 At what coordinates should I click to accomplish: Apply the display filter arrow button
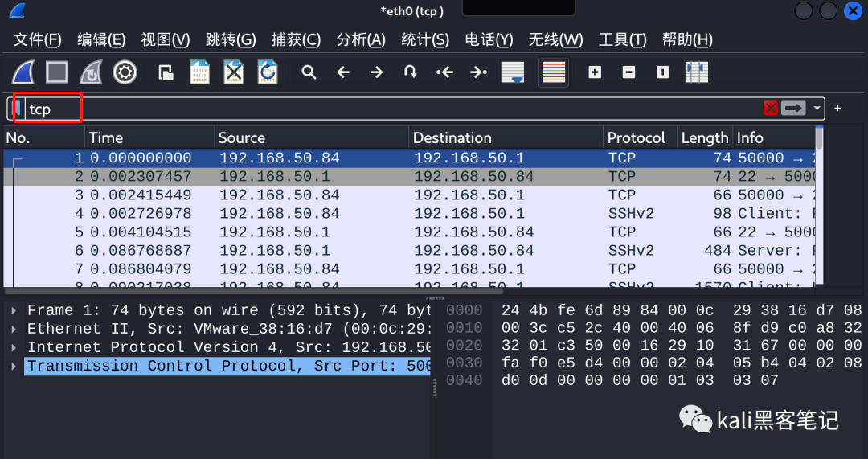point(793,109)
